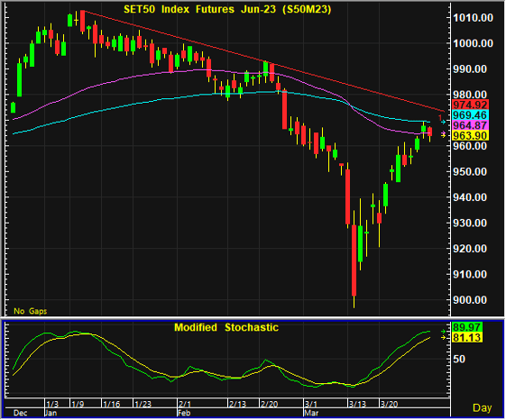Click the 2/1 date marker
Screen dimensions: 506x420
[185, 404]
